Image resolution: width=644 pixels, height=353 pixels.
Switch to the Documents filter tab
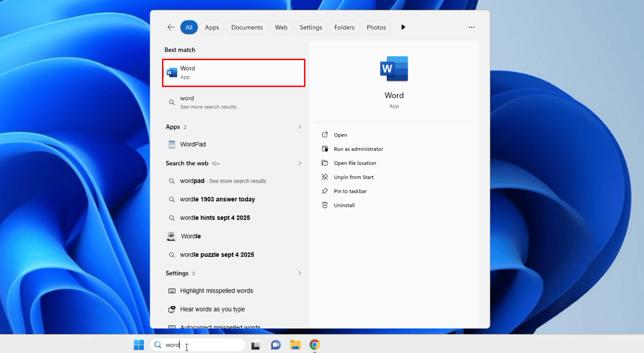click(247, 27)
